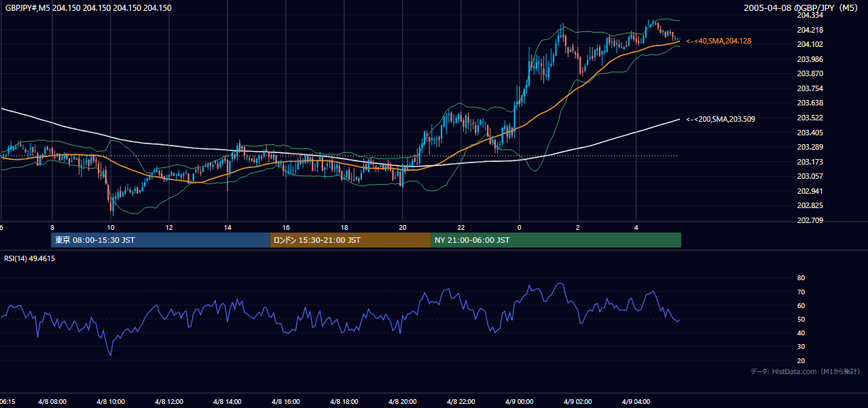Screen dimensions: 868x408
Task: Click RSI scale value 40
Action: pos(801,333)
